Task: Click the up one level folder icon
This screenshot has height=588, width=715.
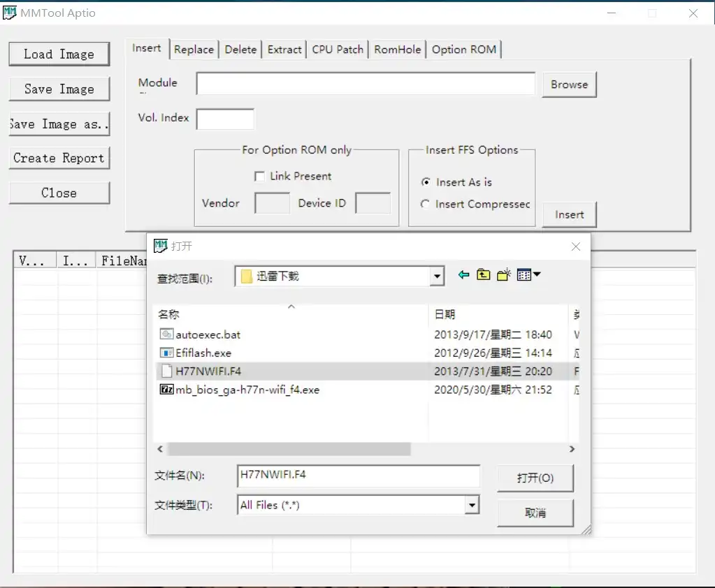Action: coord(482,274)
